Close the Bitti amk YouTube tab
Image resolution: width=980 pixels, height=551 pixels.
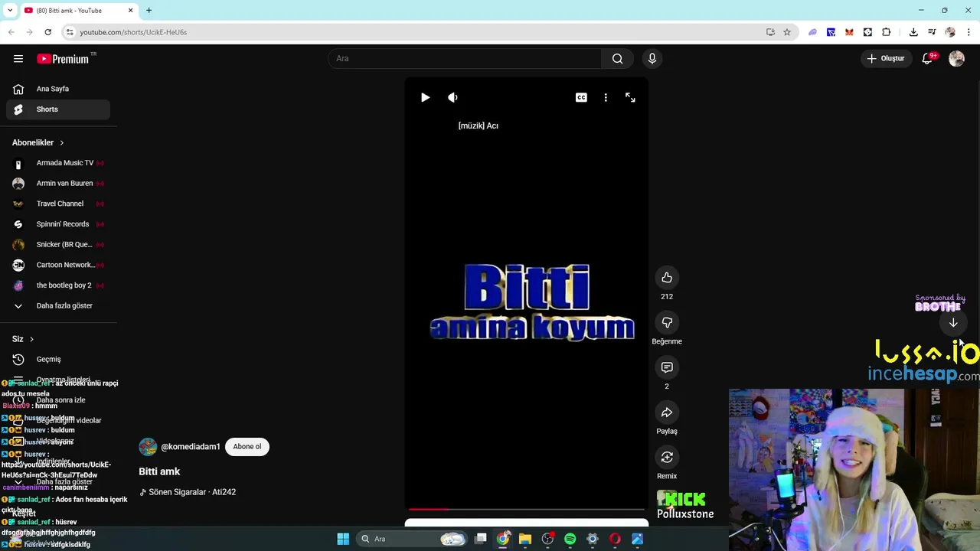(x=130, y=10)
